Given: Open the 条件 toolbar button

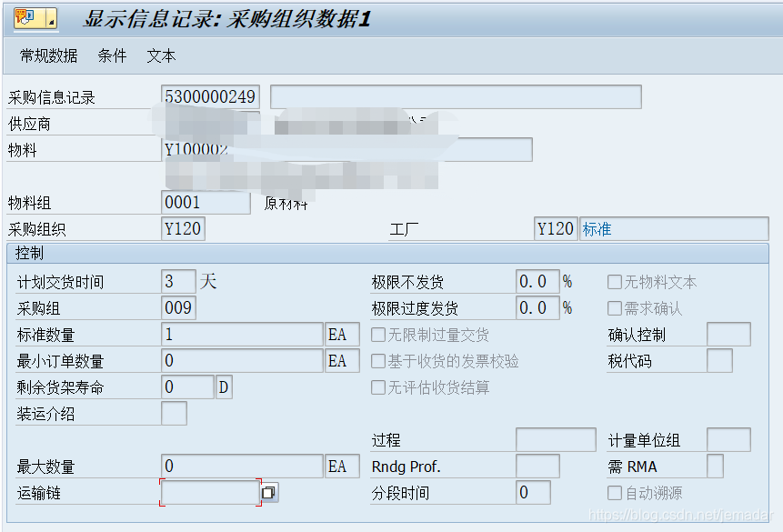Looking at the screenshot, I should click(x=112, y=55).
